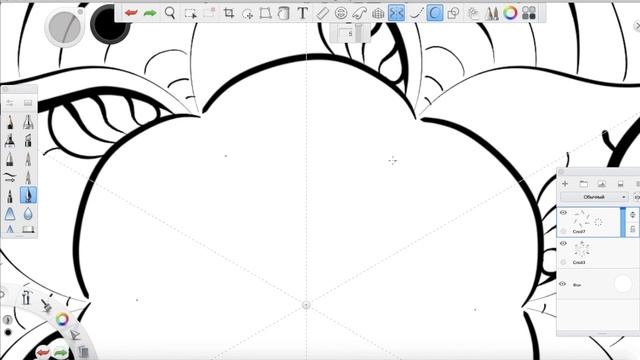Open the brush library icon in palette
Screen dimensions: 640x360
point(28,102)
